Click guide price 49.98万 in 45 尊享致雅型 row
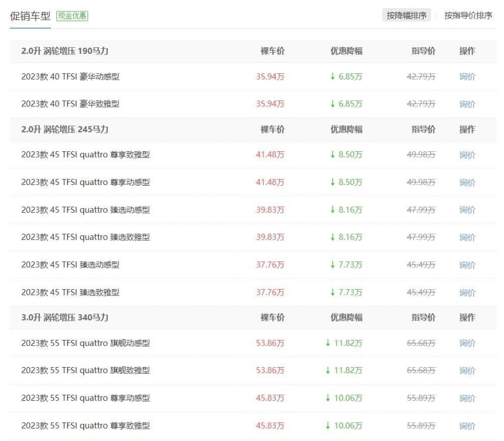504x441 pixels. click(x=421, y=154)
